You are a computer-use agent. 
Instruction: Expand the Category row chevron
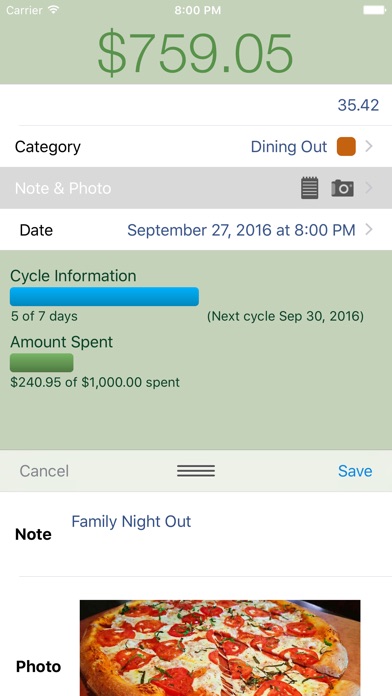coord(368,146)
